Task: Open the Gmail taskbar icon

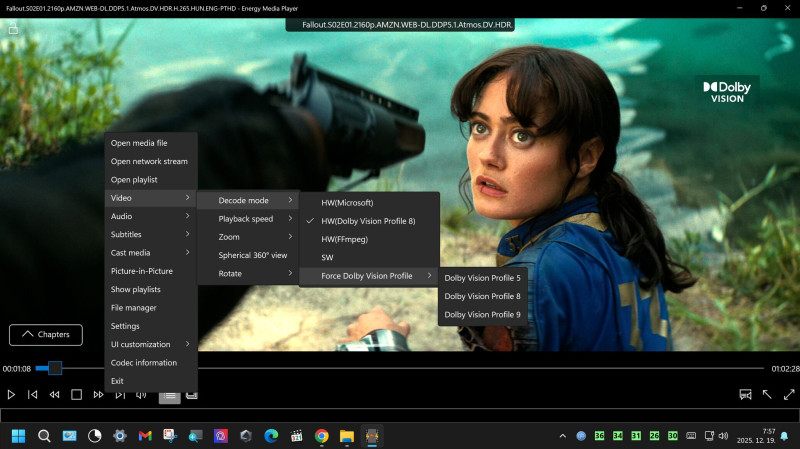Action: (145, 436)
